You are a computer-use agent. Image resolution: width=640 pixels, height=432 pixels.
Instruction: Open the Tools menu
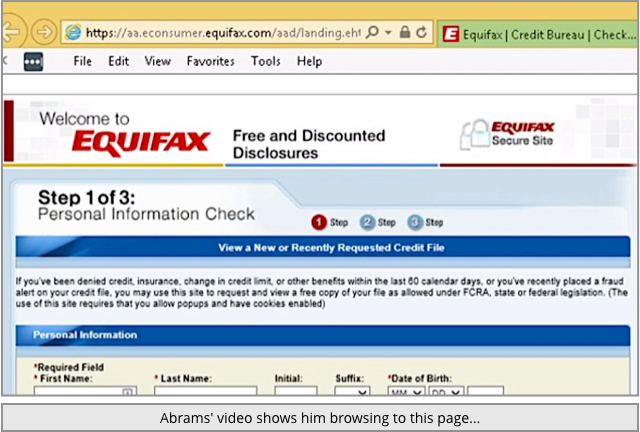click(x=266, y=61)
